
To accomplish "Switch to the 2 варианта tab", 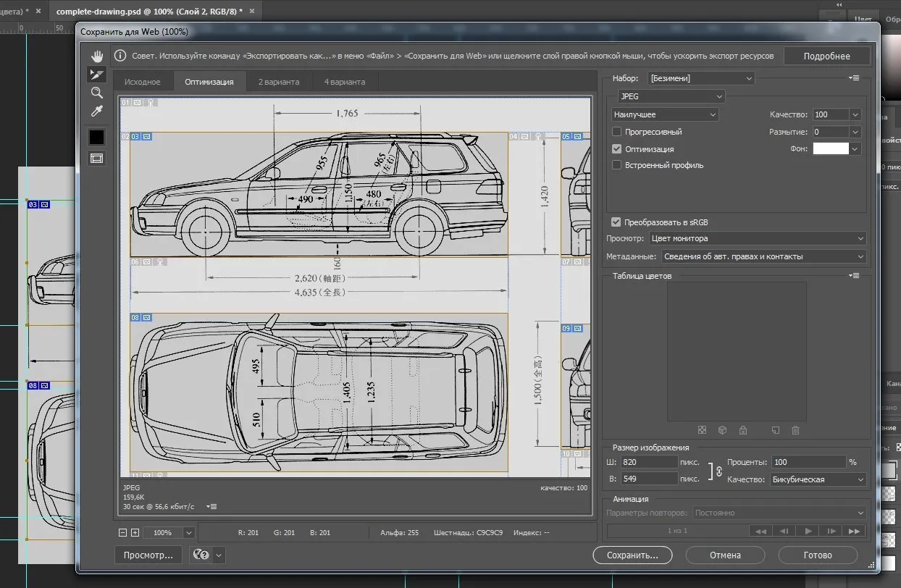I will pyautogui.click(x=279, y=82).
